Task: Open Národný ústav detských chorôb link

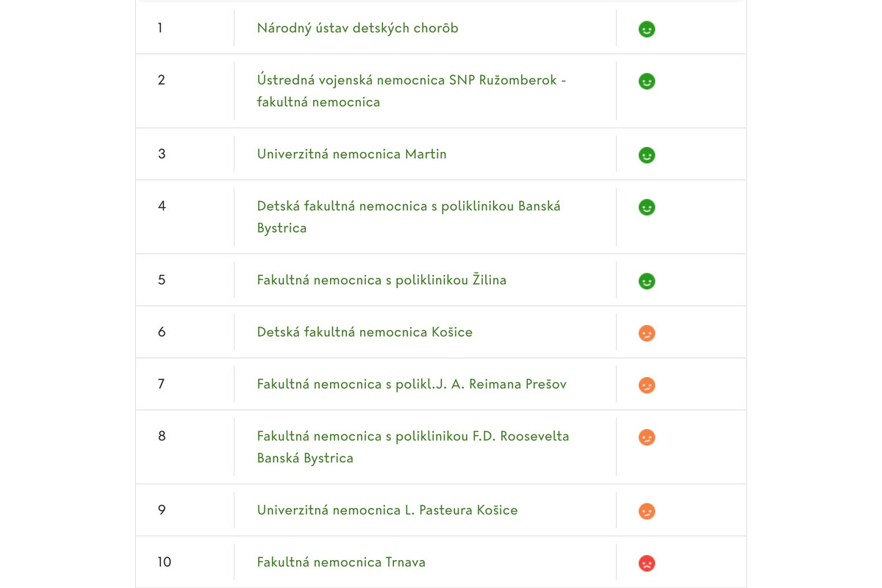Action: (357, 28)
